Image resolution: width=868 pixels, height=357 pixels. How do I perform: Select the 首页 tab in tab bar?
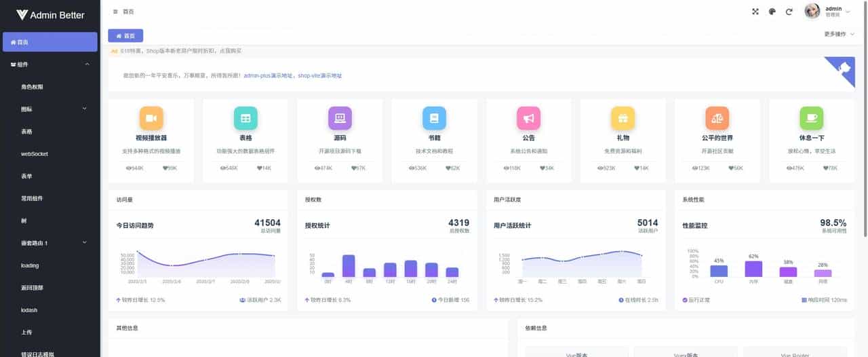[125, 36]
